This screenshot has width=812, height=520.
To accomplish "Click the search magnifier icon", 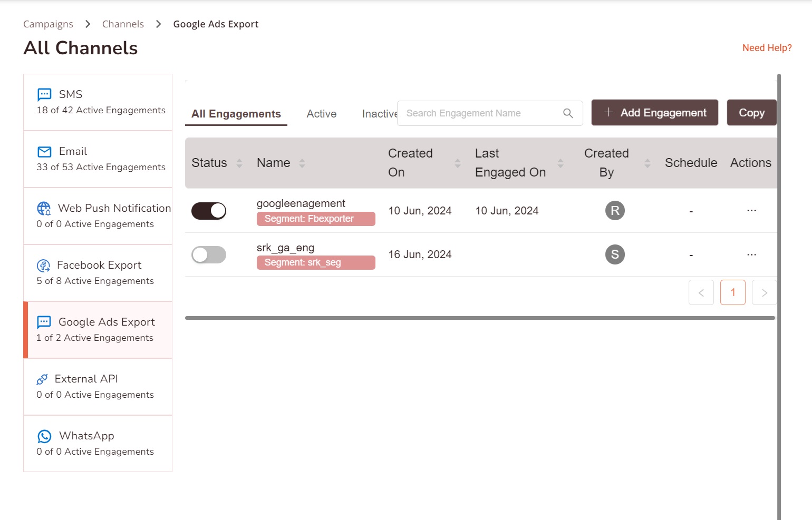I will [x=568, y=113].
